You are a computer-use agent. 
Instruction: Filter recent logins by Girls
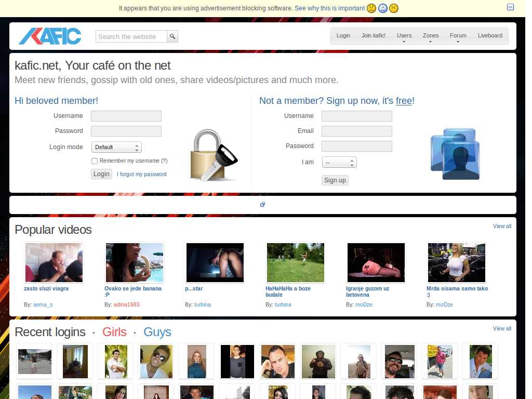coord(114,332)
